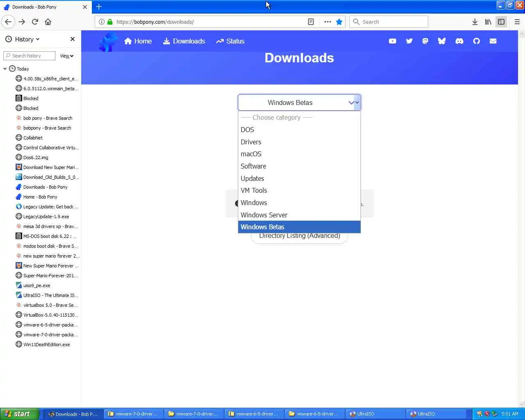
Task: Open history entry Dos6.22.img
Action: (36, 157)
